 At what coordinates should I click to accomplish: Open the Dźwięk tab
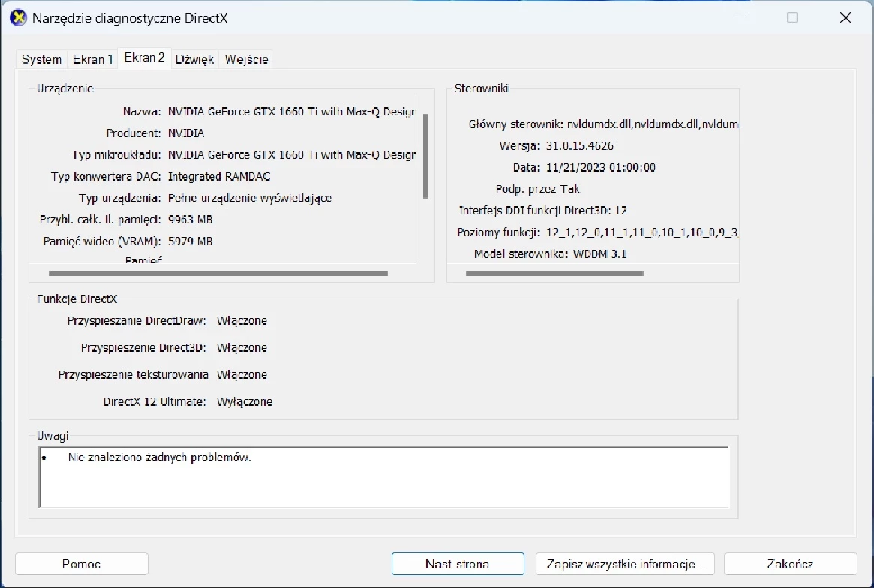coord(194,60)
